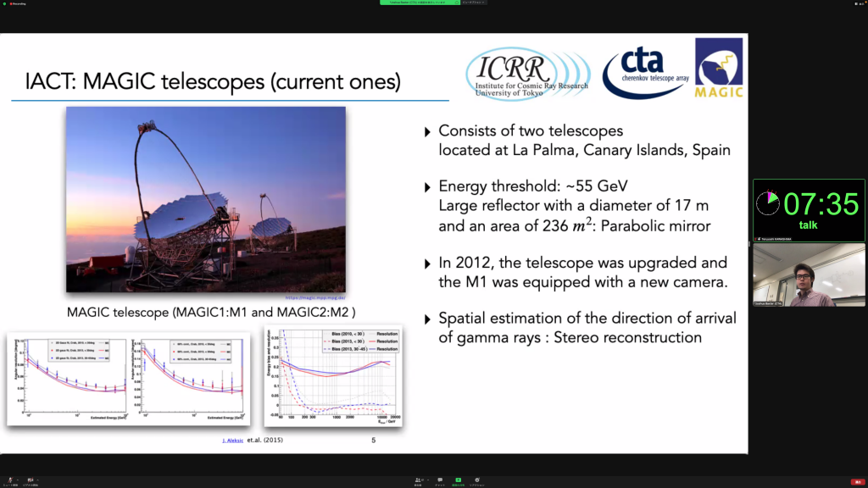Open the Chat panel icon
Screen dimensions: 868x488
coord(440,481)
